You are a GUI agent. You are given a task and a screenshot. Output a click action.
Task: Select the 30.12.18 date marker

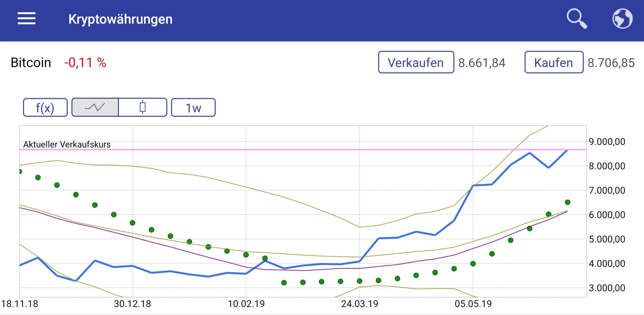132,304
